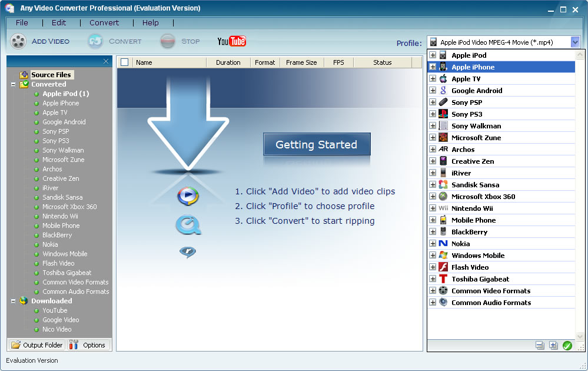Click the QuickTime player icon

[x=188, y=225]
